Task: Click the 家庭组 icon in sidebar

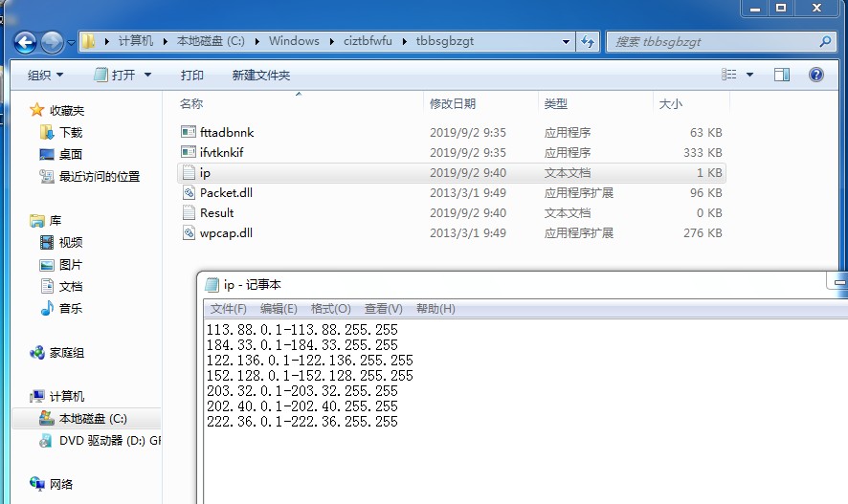Action: click(36, 353)
